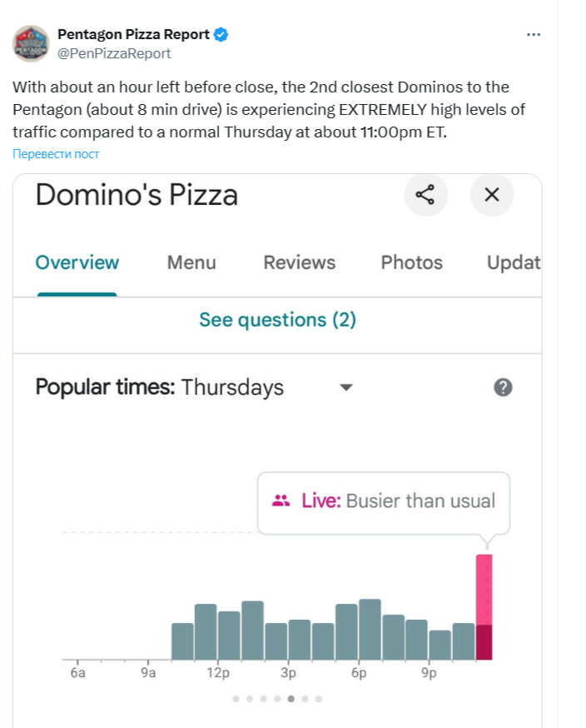Expand the Thursdays day dropdown arrow

pos(347,387)
